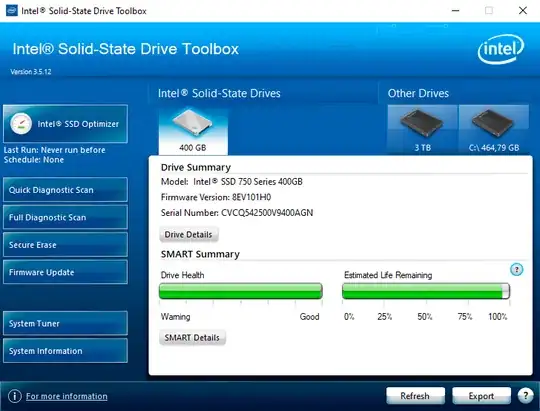
Task: Click the Last Run: Never run before text
Action: (x=54, y=150)
